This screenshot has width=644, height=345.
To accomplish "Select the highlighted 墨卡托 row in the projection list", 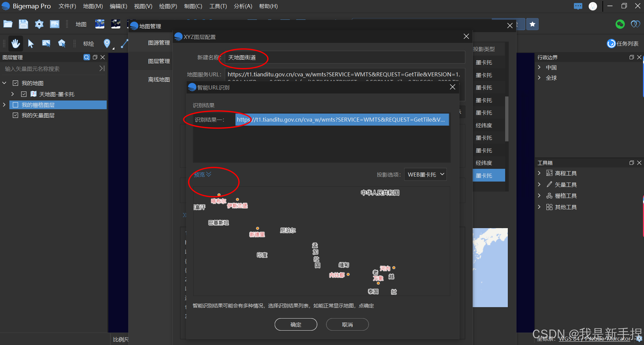I will (x=489, y=176).
